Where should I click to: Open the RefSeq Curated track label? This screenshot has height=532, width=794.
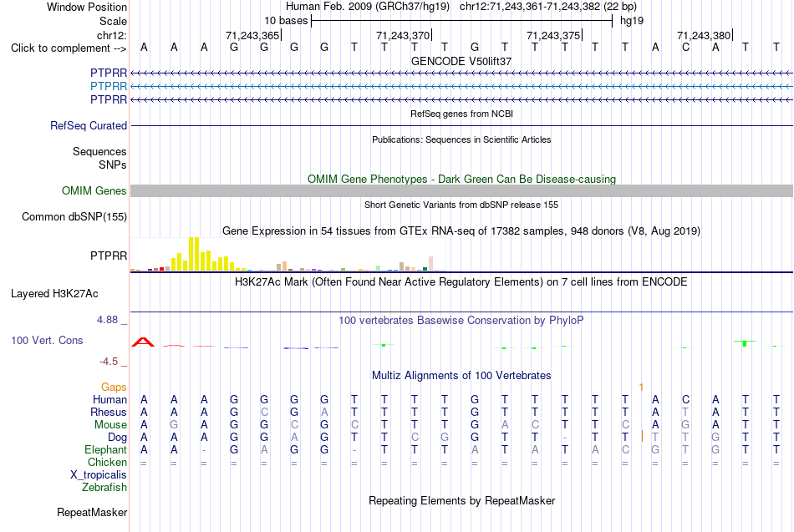pos(88,125)
